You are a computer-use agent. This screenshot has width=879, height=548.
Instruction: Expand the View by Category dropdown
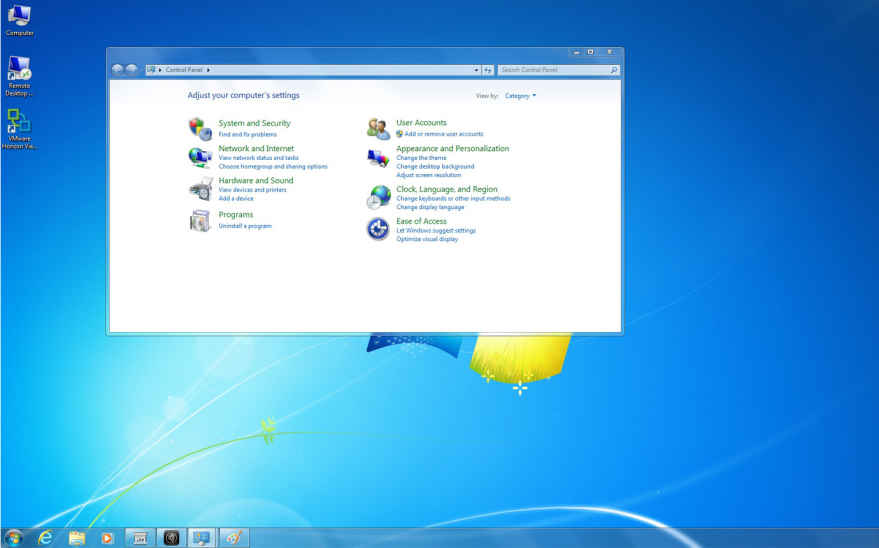520,96
